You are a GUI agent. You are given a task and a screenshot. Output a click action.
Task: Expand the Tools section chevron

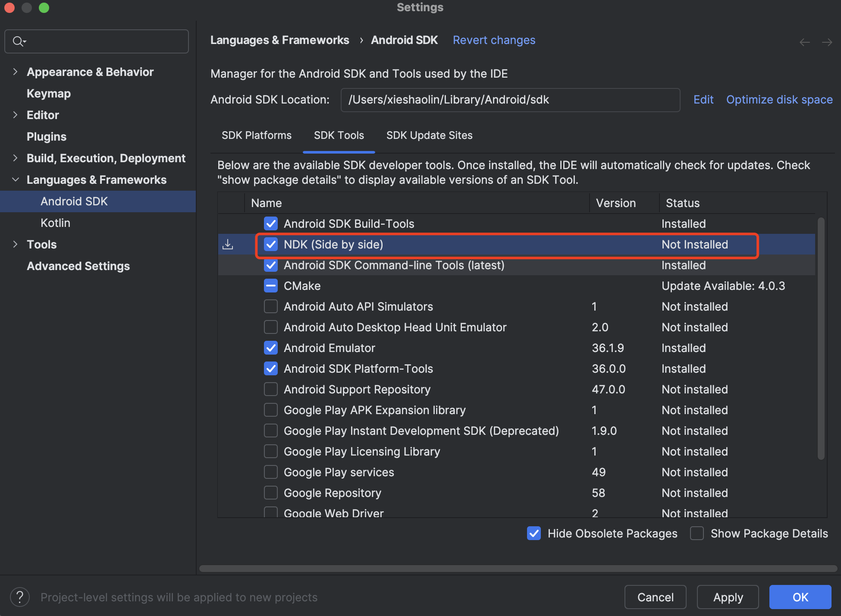pos(16,244)
